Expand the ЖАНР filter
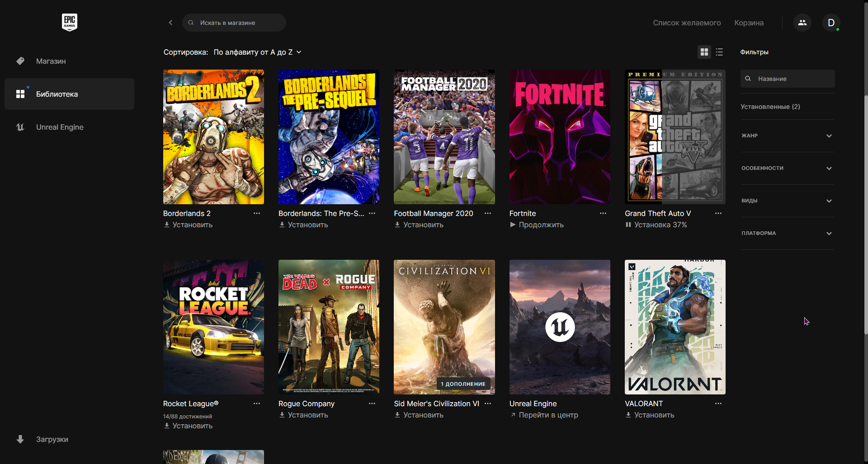868x464 pixels. pyautogui.click(x=787, y=136)
